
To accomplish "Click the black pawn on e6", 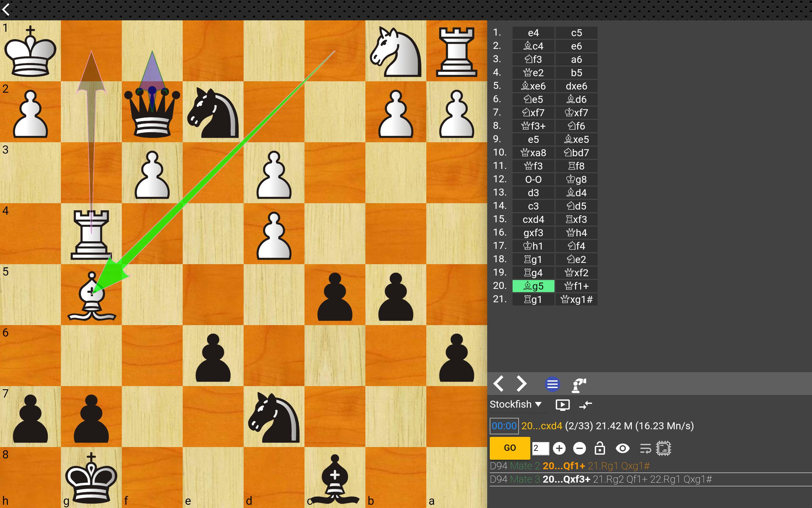I will 213,358.
